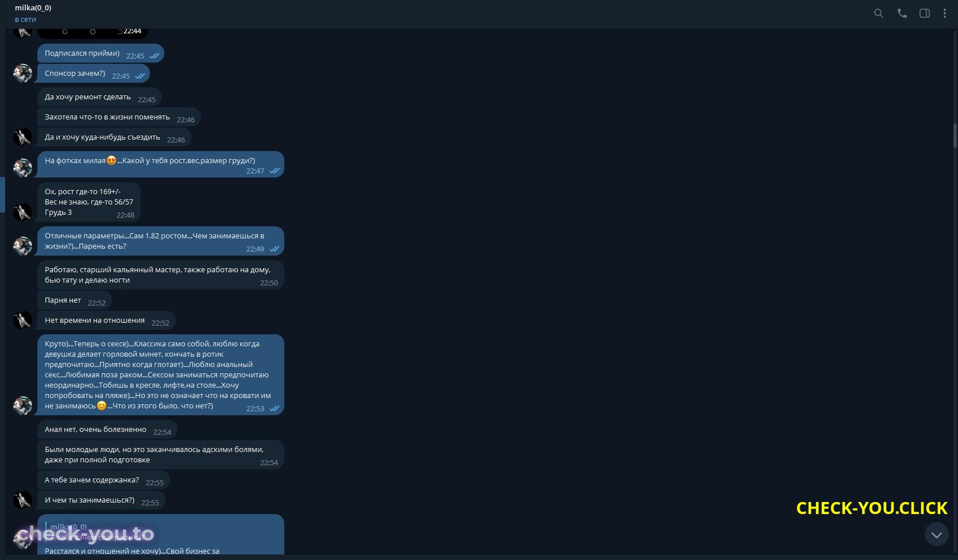Viewport: 958px width, 560px height.
Task: Select message 'Парня нет'
Action: pyautogui.click(x=75, y=300)
